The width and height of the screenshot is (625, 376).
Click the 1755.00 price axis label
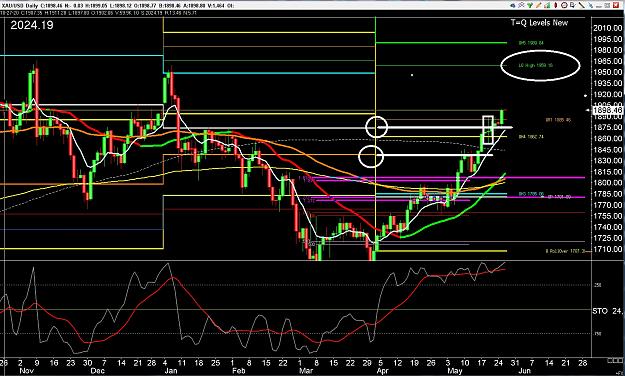tap(607, 216)
